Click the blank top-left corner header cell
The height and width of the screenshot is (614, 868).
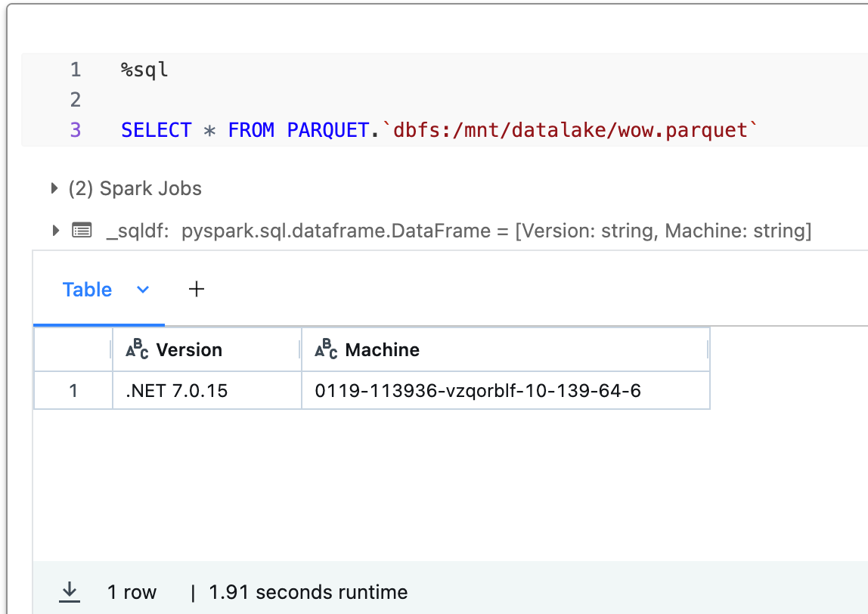tap(73, 349)
